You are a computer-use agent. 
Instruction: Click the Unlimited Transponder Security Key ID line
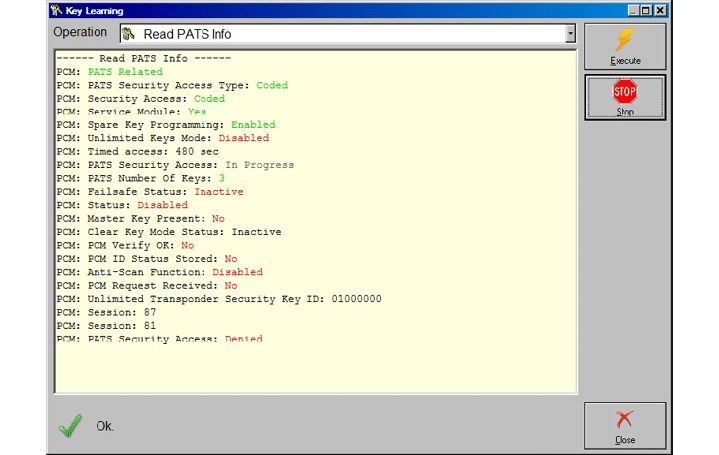pos(220,298)
